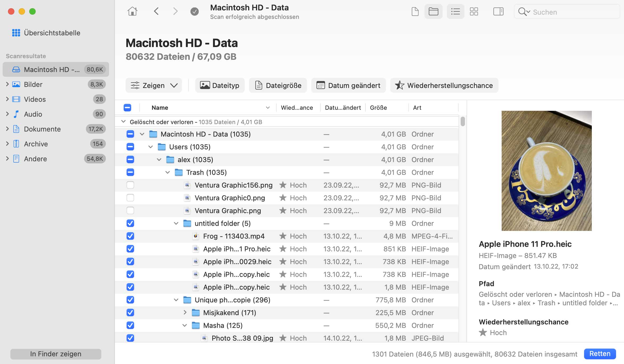Go to the Home icon
The height and width of the screenshot is (364, 624).
pyautogui.click(x=132, y=11)
